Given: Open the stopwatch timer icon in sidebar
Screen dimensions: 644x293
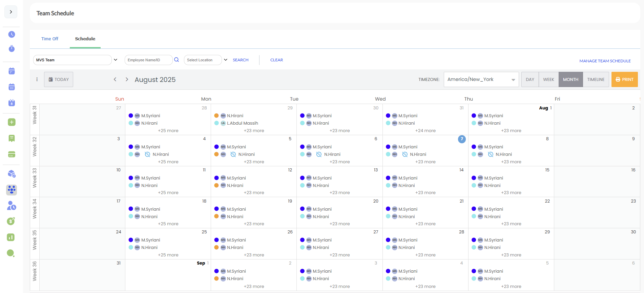Looking at the screenshot, I should (x=12, y=49).
